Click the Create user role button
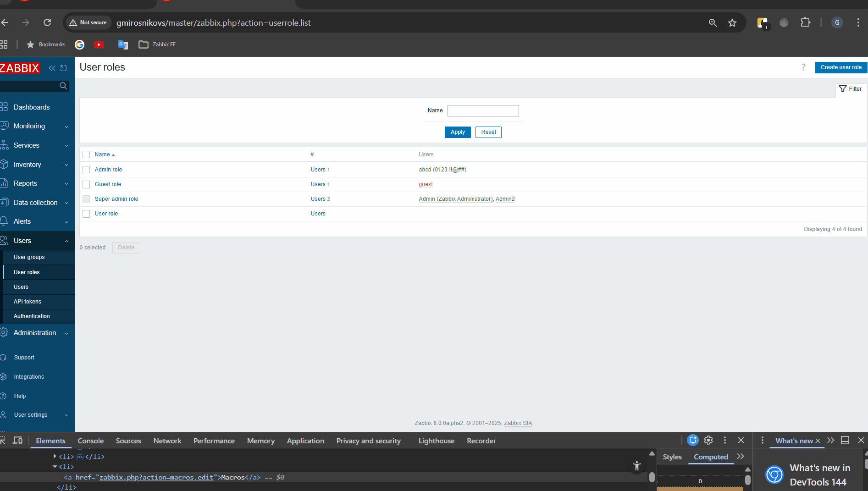 pos(840,67)
